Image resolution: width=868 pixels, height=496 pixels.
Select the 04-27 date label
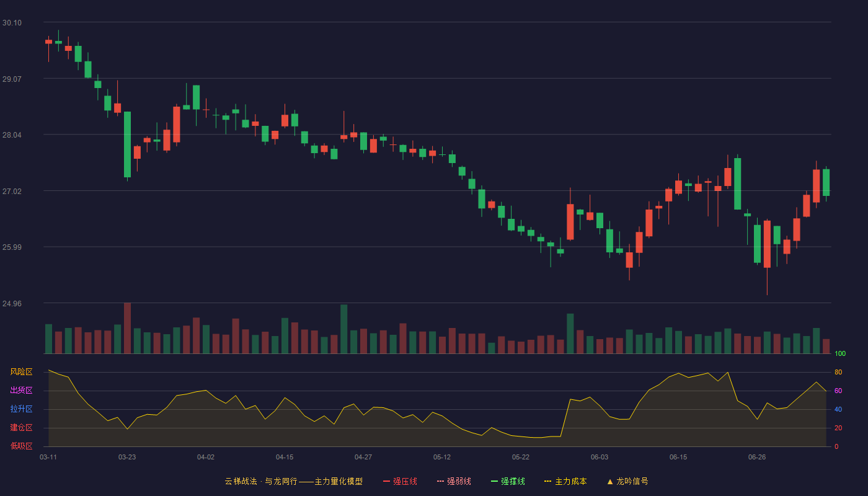(363, 457)
